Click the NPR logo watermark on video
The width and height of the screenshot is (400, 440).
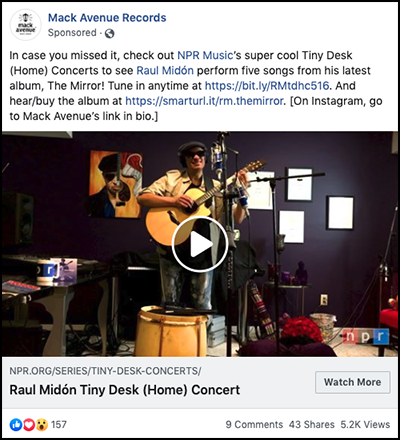[367, 337]
